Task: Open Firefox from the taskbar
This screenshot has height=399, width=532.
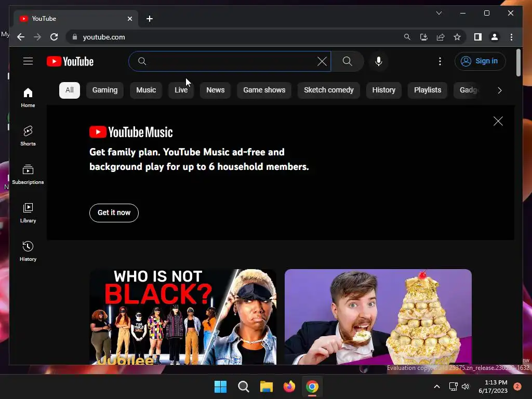Action: click(x=289, y=387)
